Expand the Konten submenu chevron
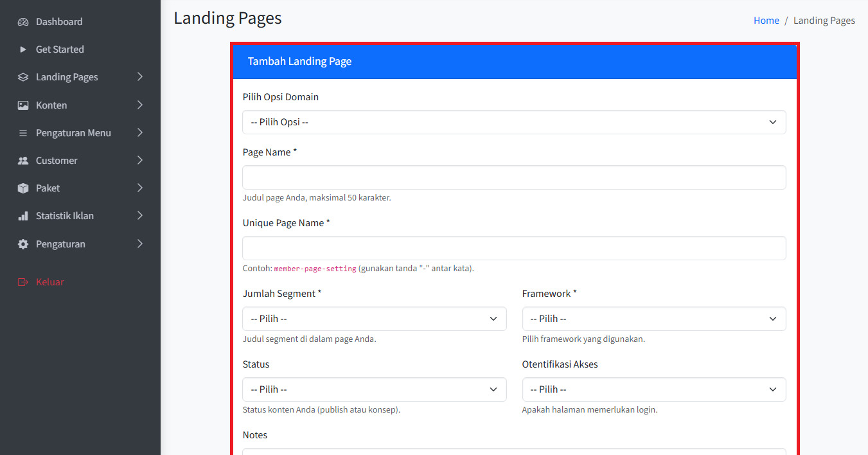This screenshot has width=868, height=455. 140,105
